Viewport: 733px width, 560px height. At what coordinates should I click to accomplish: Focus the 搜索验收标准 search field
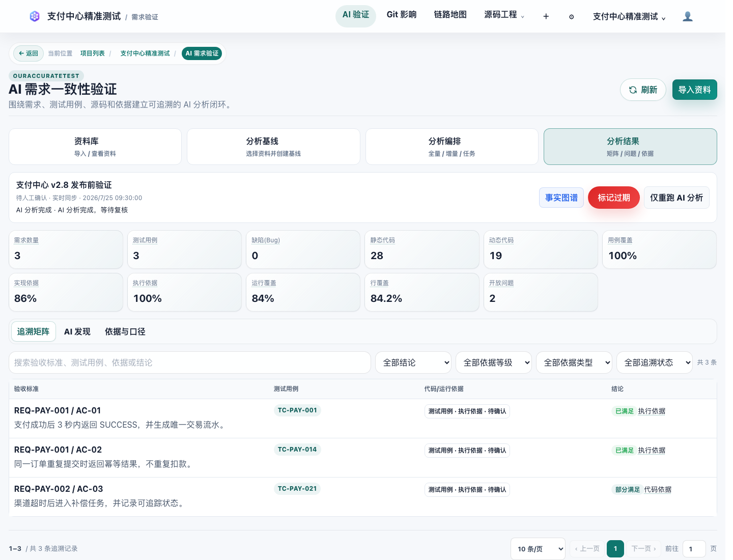pos(190,362)
